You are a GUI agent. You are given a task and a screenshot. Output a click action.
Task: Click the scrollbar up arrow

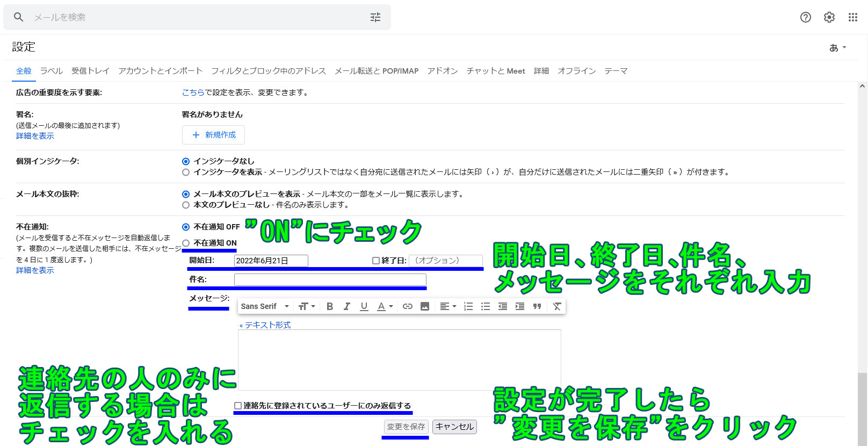click(x=862, y=86)
